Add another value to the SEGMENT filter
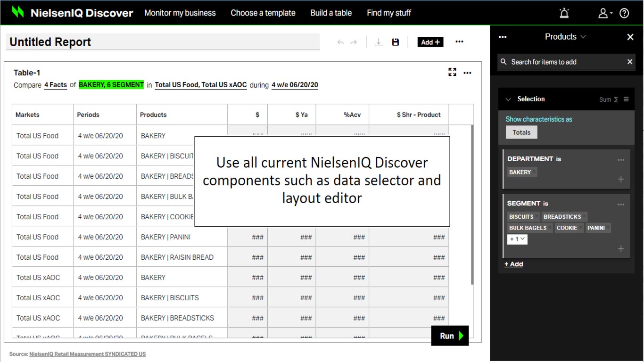This screenshot has height=362, width=644. pyautogui.click(x=621, y=248)
